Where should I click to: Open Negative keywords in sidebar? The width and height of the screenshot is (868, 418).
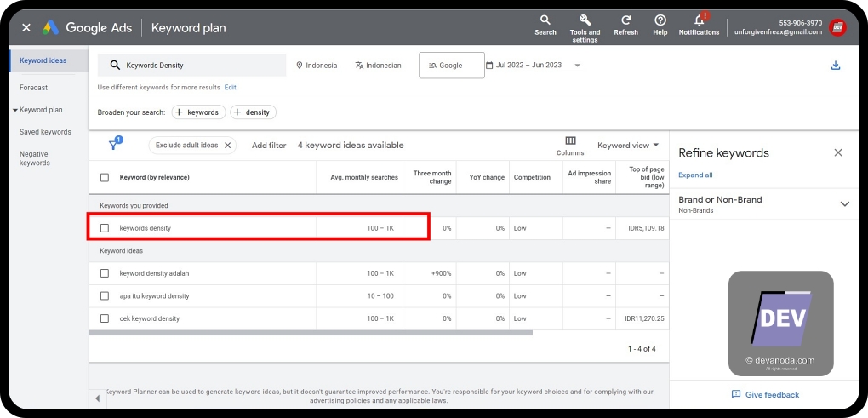[35, 159]
